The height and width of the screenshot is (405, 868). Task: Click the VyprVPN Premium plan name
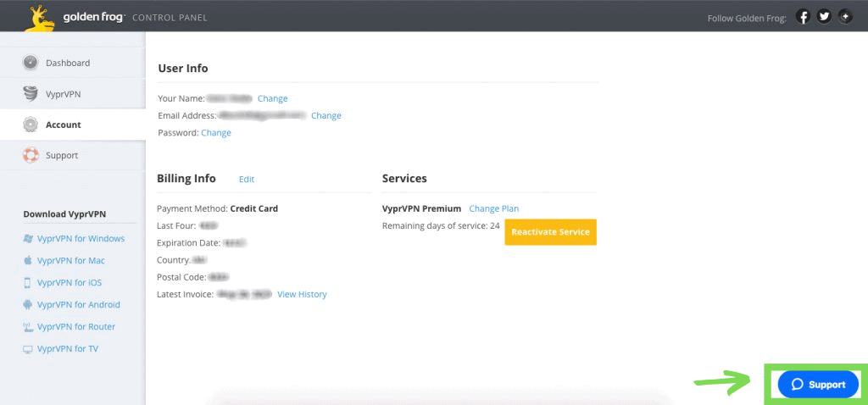click(x=422, y=208)
